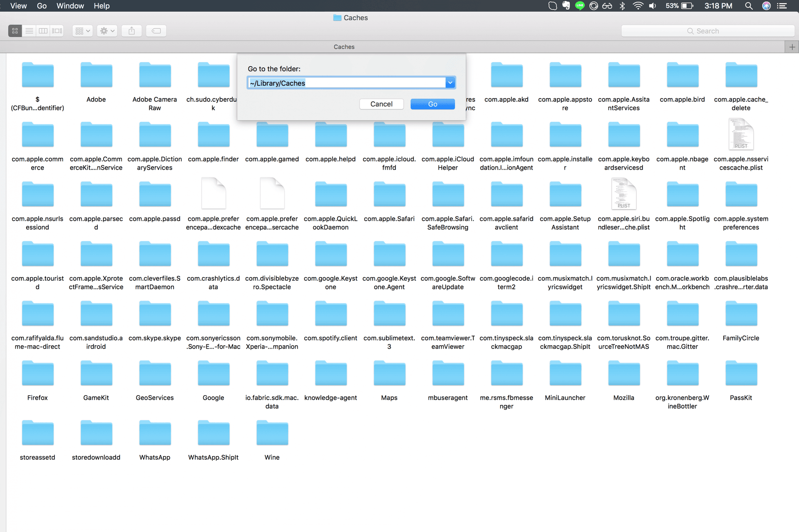Click the storedownloadd folder name
This screenshot has width=799, height=532.
96,457
